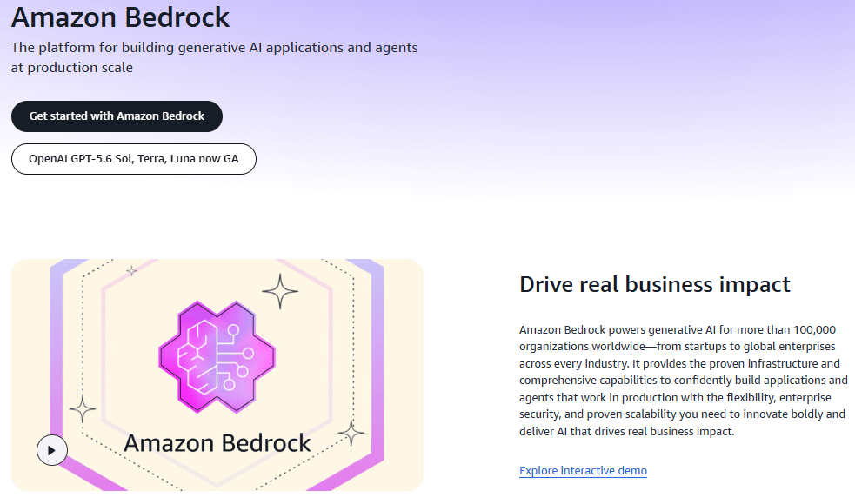Click the platform tagline about generative AI applications
Image resolution: width=855 pixels, height=504 pixels.
click(x=214, y=57)
